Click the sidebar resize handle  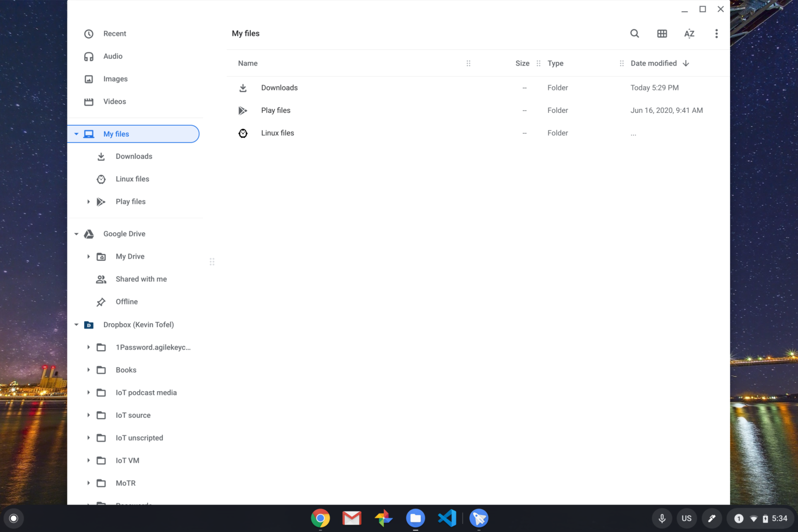coord(212,262)
